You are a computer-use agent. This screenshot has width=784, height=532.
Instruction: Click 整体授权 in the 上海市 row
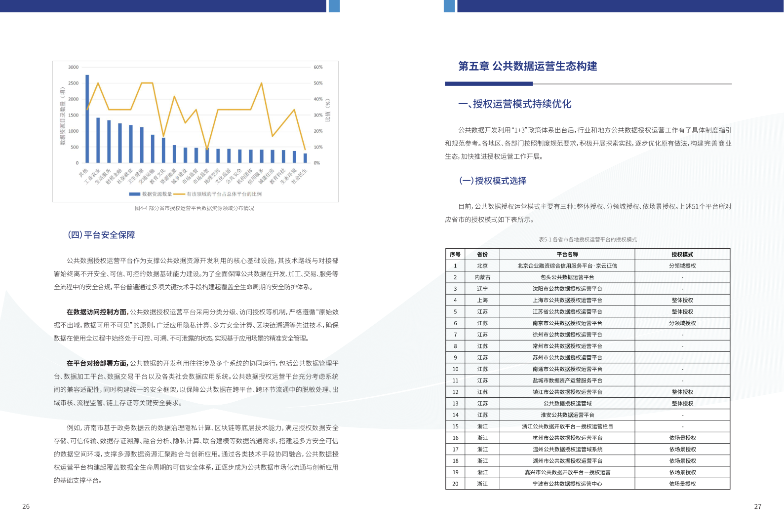[x=682, y=300]
